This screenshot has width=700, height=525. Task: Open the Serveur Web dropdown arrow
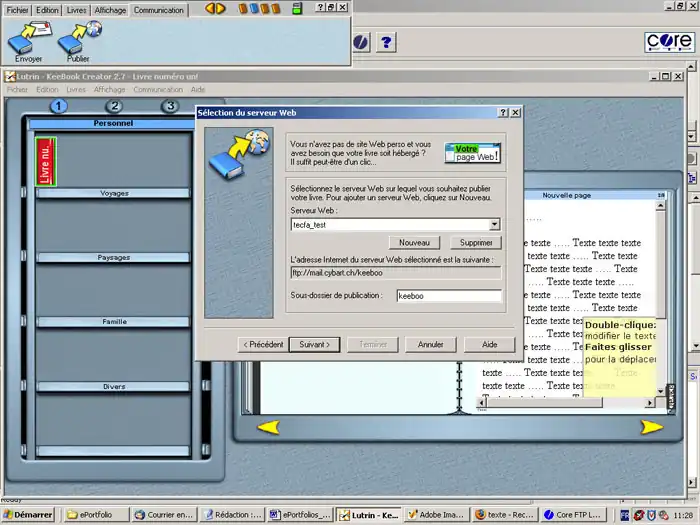tap(494, 225)
